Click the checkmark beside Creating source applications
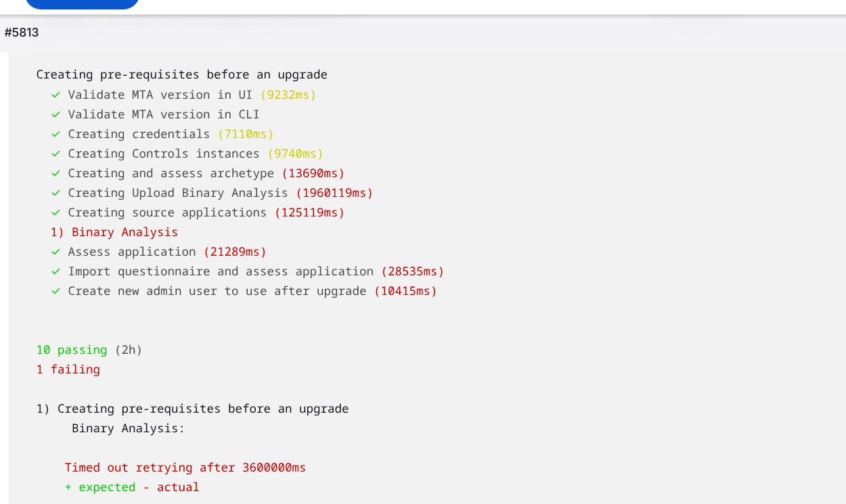Viewport: 846px width, 504px height. (55, 213)
